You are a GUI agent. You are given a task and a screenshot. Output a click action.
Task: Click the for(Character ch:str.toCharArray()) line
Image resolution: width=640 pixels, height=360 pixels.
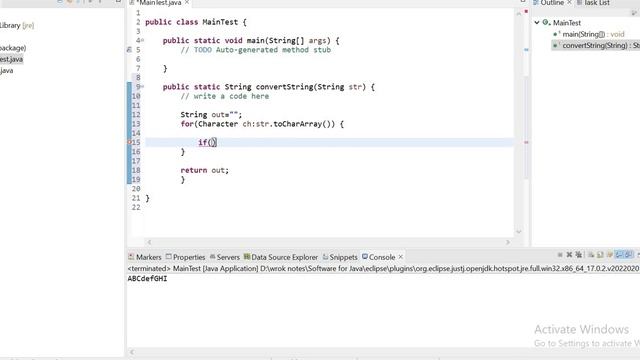pos(262,124)
